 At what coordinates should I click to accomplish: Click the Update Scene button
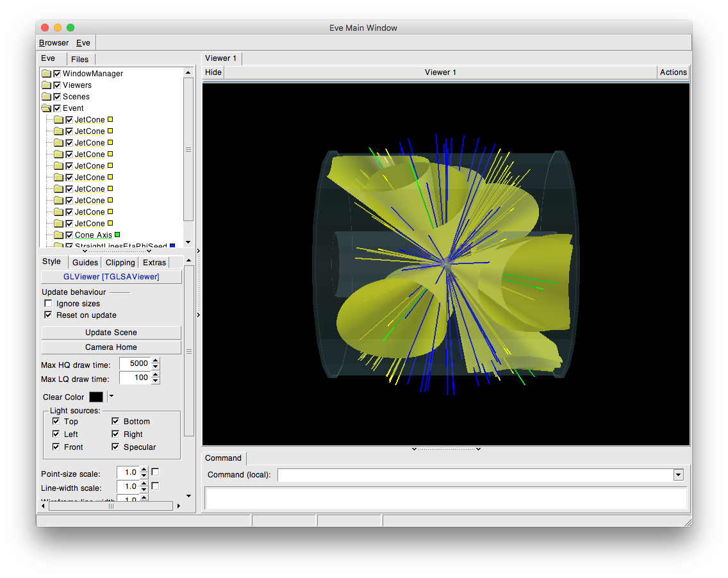tap(111, 333)
